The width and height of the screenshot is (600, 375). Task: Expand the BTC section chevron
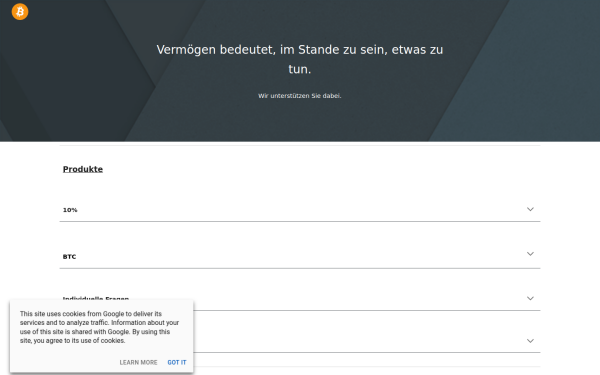click(530, 254)
